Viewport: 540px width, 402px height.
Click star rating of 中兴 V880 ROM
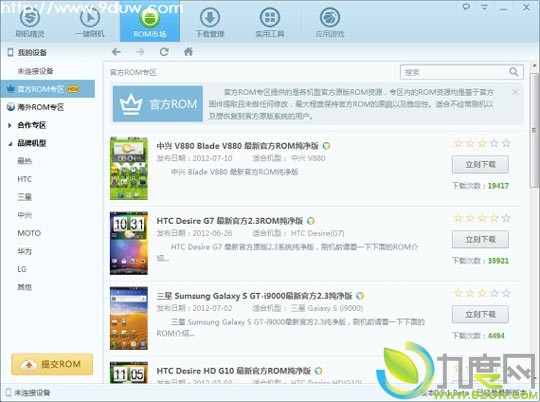(482, 143)
